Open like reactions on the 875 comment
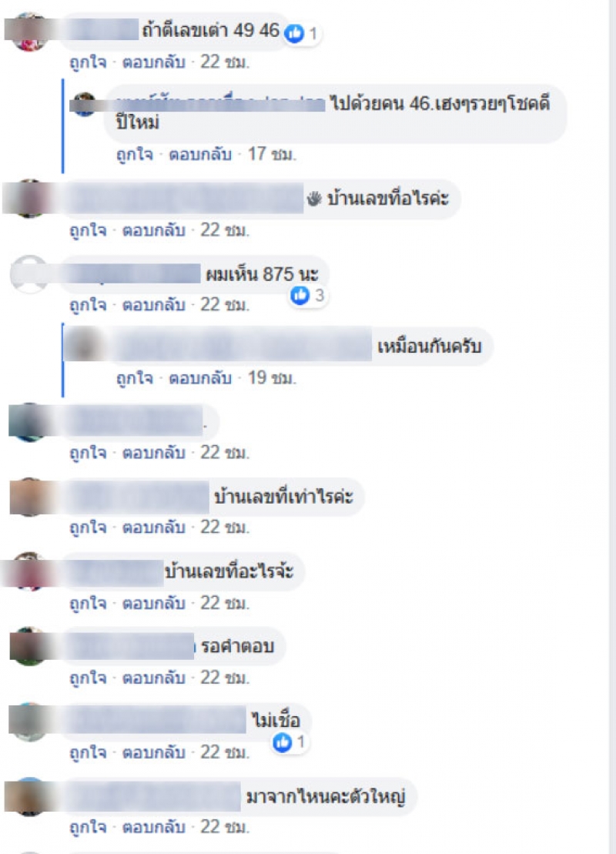 pyautogui.click(x=300, y=296)
